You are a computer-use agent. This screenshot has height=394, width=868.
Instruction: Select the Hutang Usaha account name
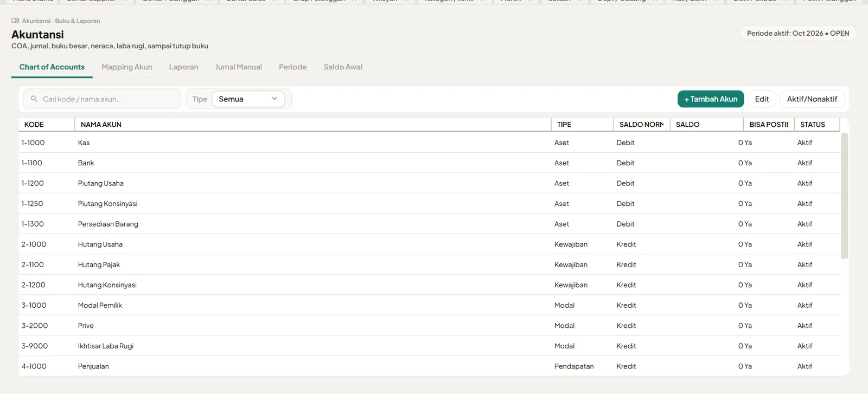click(100, 244)
